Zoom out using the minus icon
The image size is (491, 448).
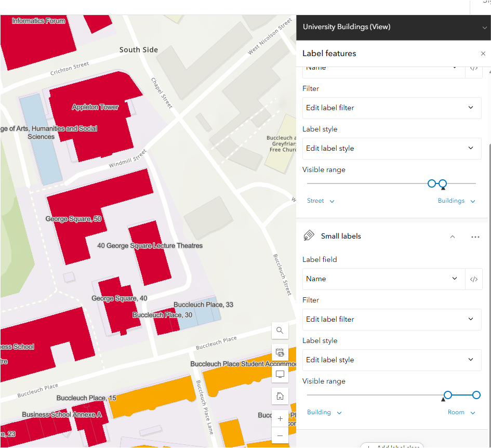[280, 437]
